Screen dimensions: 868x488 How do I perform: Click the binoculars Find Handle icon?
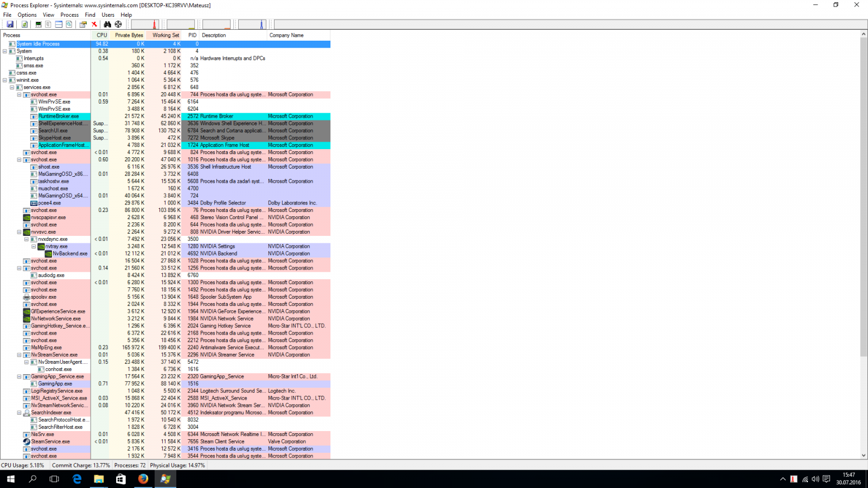[107, 24]
